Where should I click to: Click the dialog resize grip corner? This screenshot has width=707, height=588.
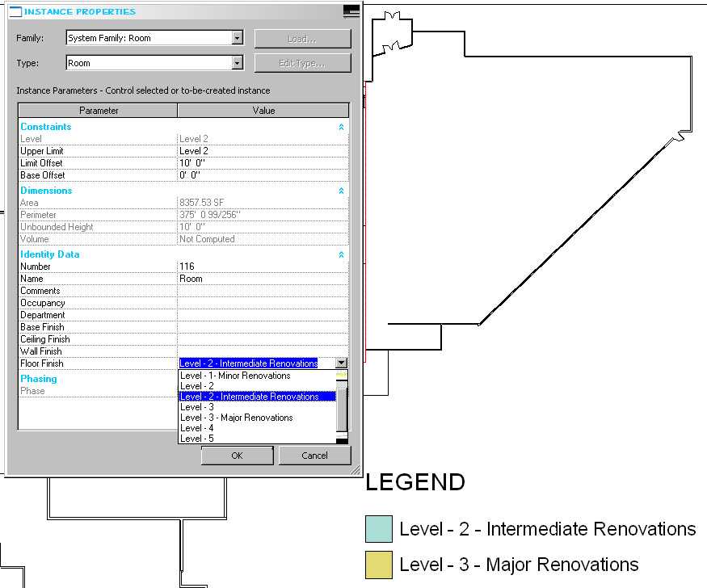click(356, 470)
